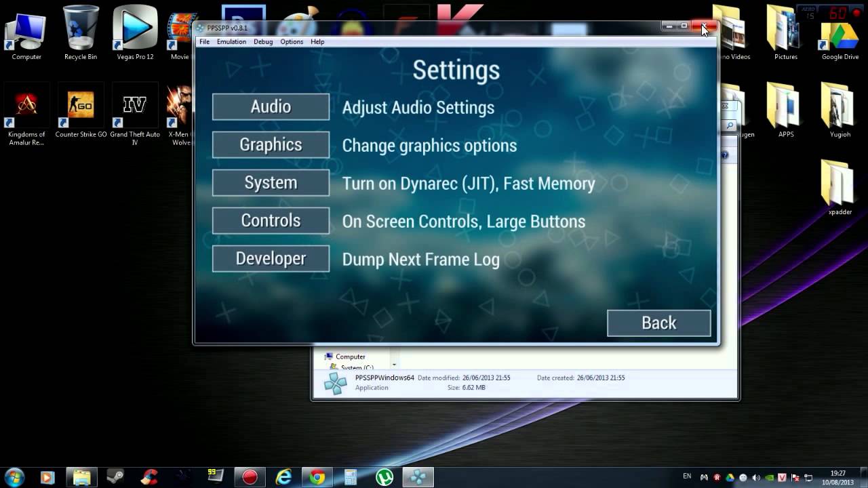This screenshot has height=488, width=868.
Task: Switch to Windows Explorer in taskbar
Action: (x=81, y=477)
